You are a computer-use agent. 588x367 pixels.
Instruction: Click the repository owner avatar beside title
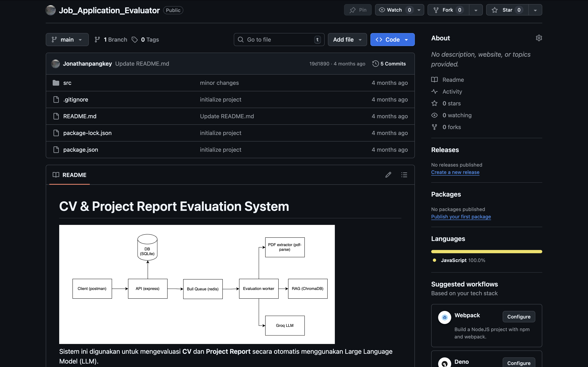[x=51, y=10]
